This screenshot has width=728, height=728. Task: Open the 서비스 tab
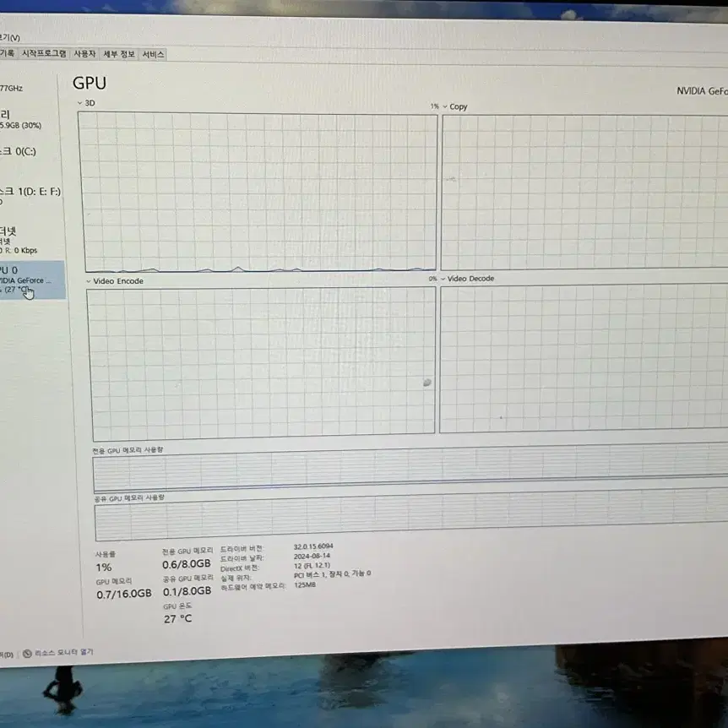pyautogui.click(x=153, y=55)
